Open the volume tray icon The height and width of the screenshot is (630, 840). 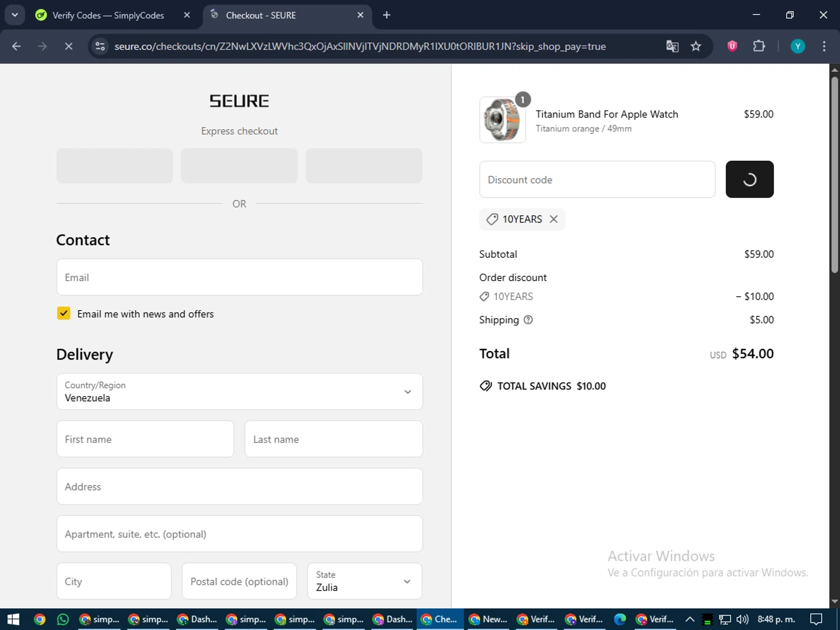(743, 619)
